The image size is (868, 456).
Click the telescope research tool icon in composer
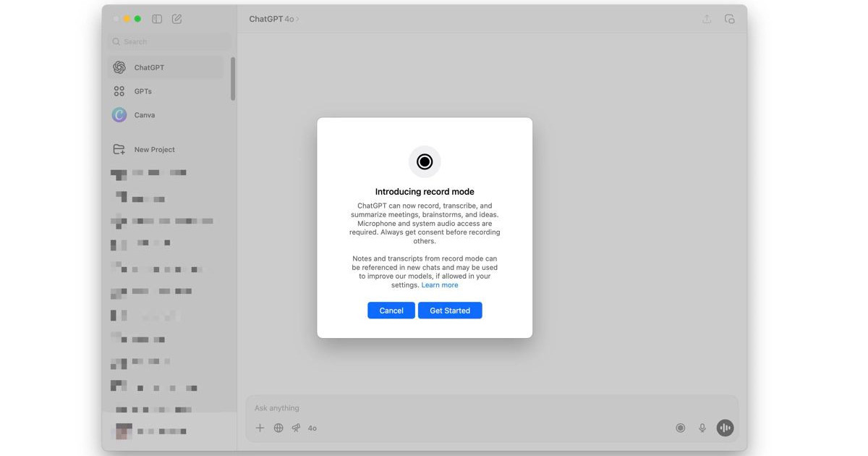296,428
